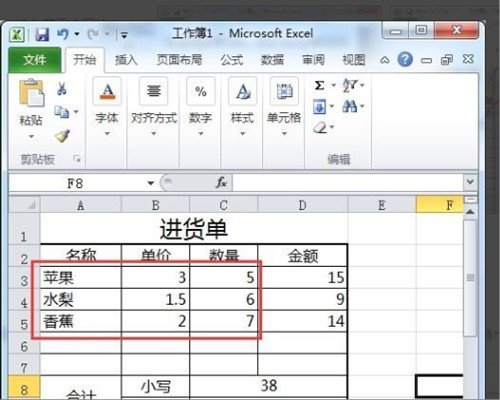Screen dimensions: 500x400
Task: Click into the formula bar input
Action: pos(348,183)
